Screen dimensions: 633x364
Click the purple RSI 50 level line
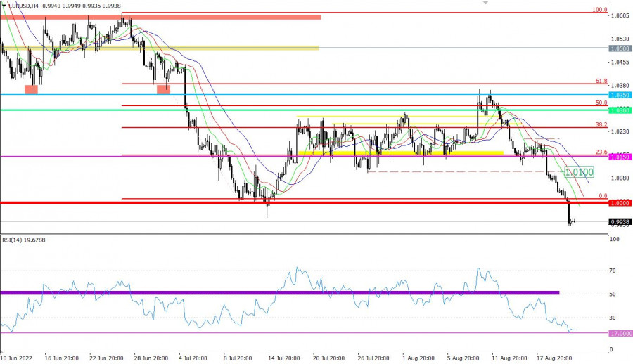pos(281,292)
